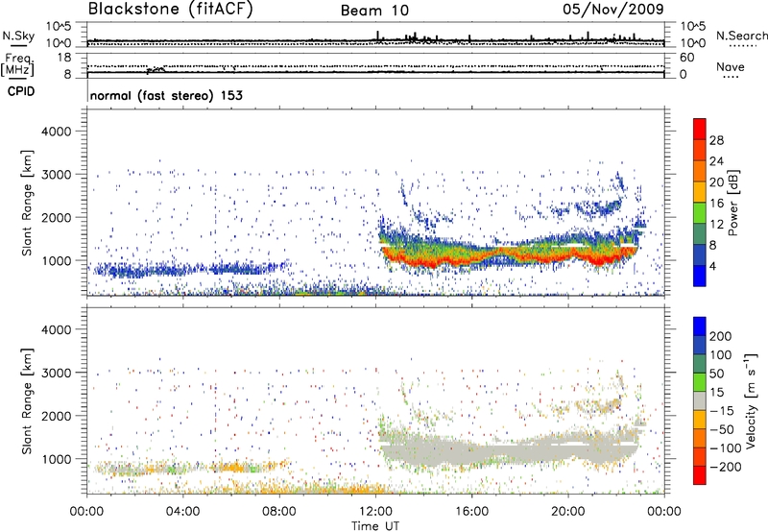The height and width of the screenshot is (532, 768).
Task: Click the gray ground-scatter band in velocity panel
Action: [x=510, y=449]
